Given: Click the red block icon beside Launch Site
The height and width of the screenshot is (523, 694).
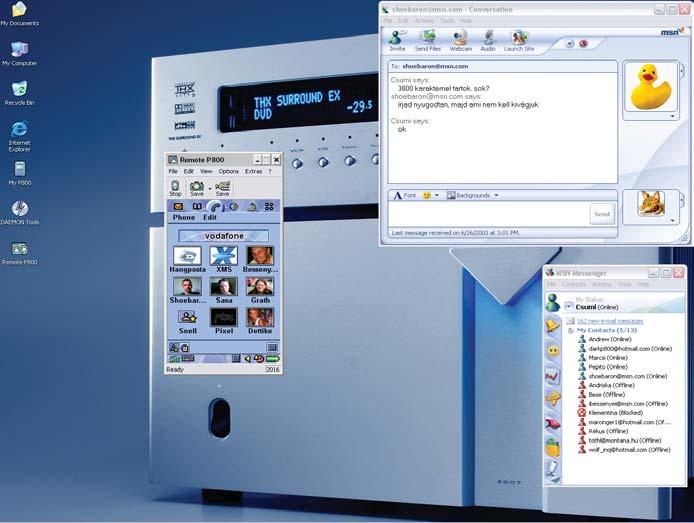Looking at the screenshot, I should click(583, 43).
